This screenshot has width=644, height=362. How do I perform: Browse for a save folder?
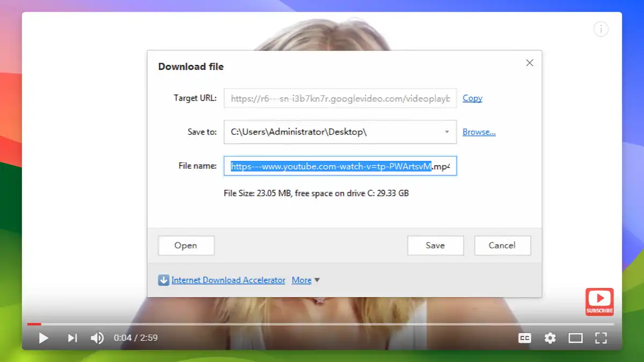(479, 131)
